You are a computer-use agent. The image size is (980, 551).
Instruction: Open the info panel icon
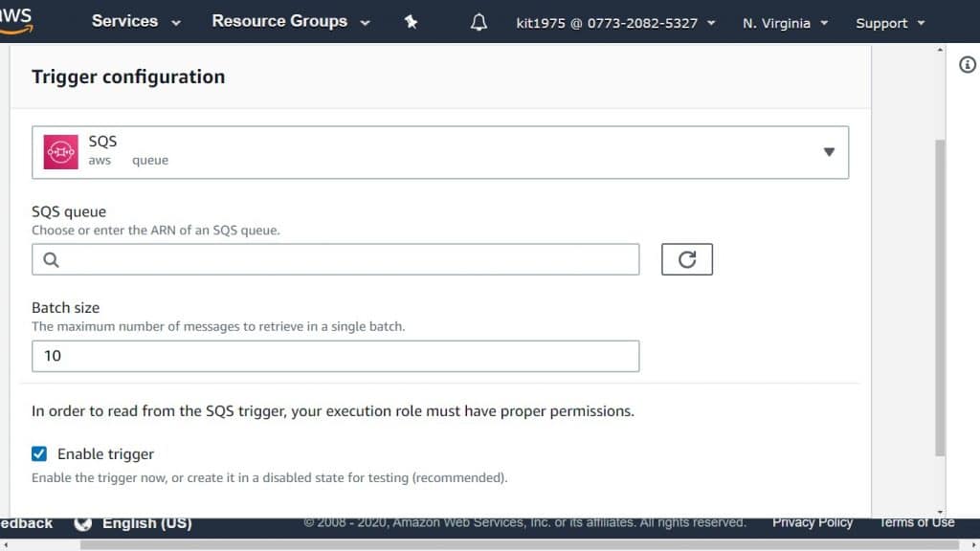point(967,64)
